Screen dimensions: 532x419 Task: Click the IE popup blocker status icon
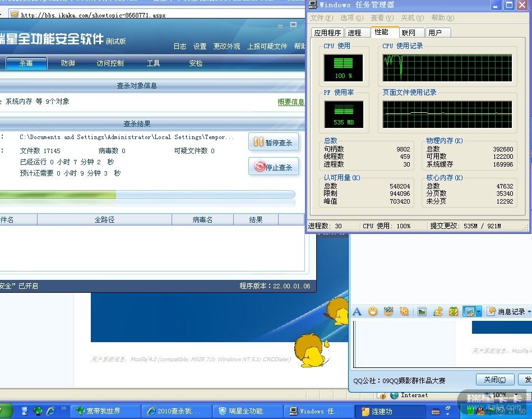pyautogui.click(x=382, y=395)
